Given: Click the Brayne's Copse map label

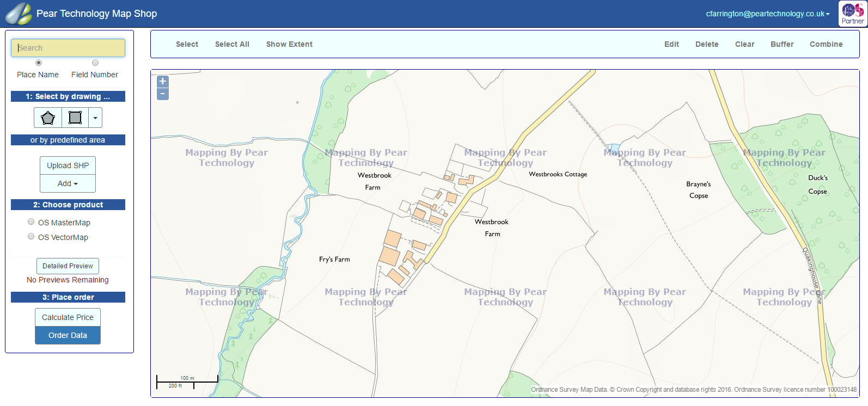Looking at the screenshot, I should pyautogui.click(x=699, y=190).
